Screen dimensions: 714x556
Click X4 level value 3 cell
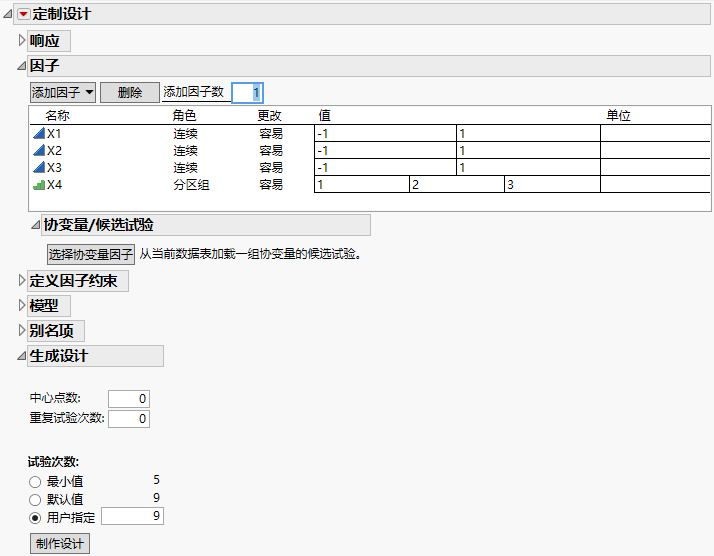pos(552,184)
